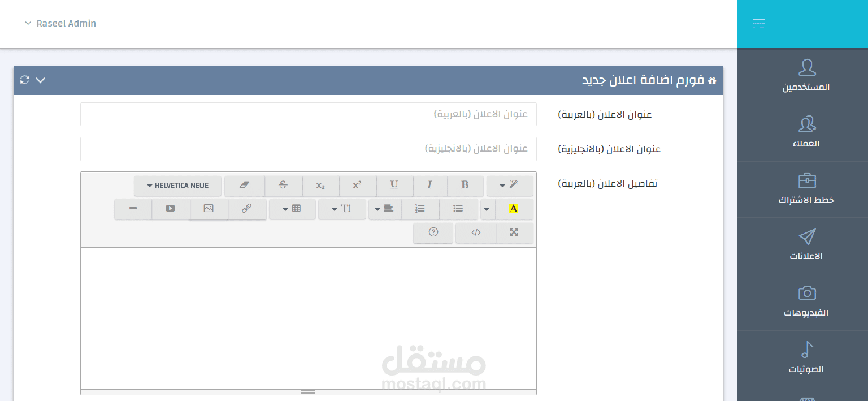Insert a hyperlink
The height and width of the screenshot is (401, 868).
[x=246, y=208]
